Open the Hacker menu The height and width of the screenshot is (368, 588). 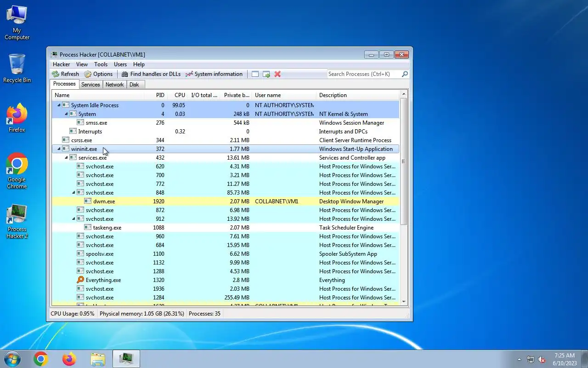pyautogui.click(x=61, y=64)
